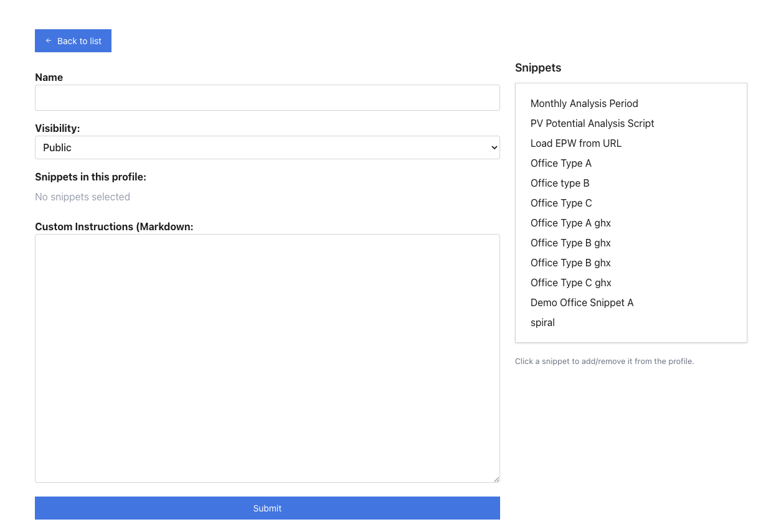The height and width of the screenshot is (532, 781).
Task: Click the Custom Instructions text area
Action: tap(267, 358)
